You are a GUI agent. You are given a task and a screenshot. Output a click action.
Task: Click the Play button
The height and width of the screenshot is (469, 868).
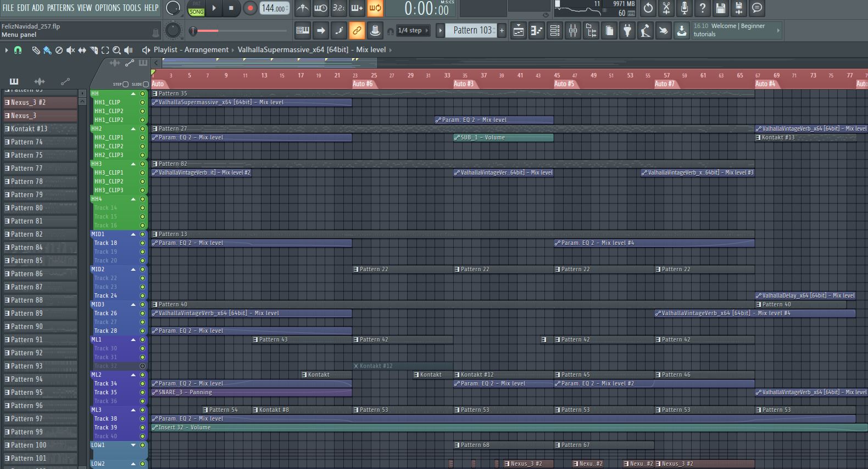tap(214, 8)
